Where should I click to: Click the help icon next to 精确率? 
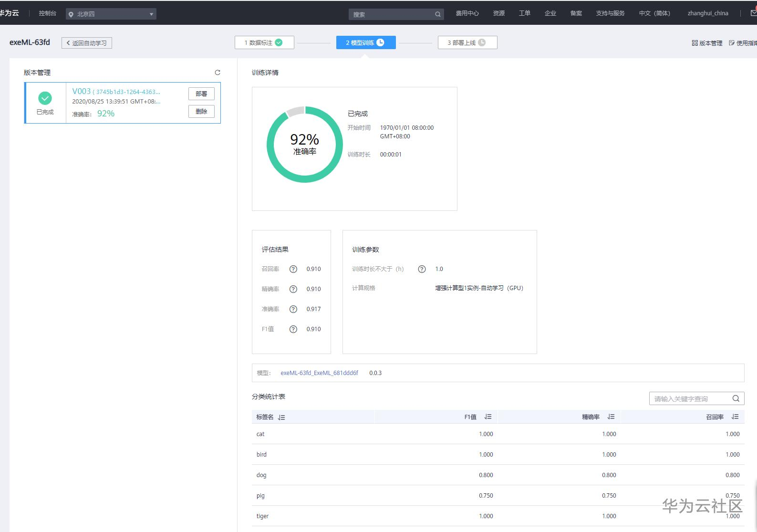[x=293, y=289]
